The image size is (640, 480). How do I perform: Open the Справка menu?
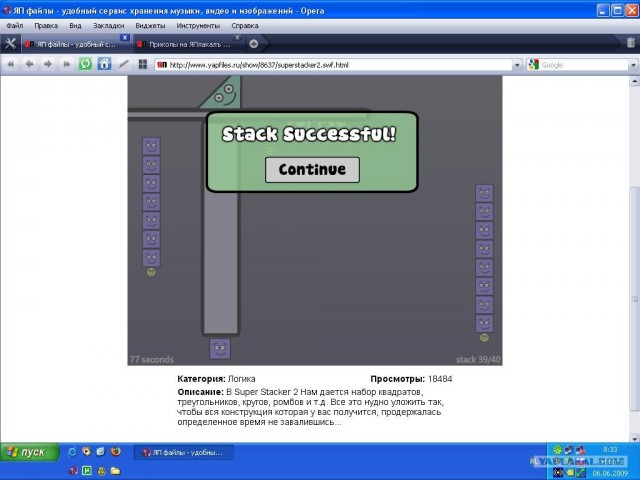click(245, 25)
